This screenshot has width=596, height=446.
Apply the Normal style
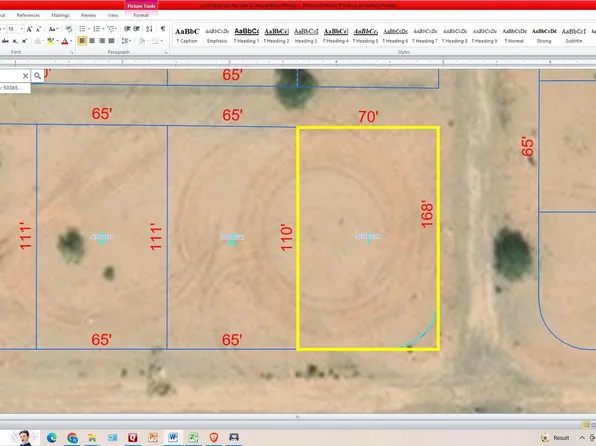tap(514, 35)
